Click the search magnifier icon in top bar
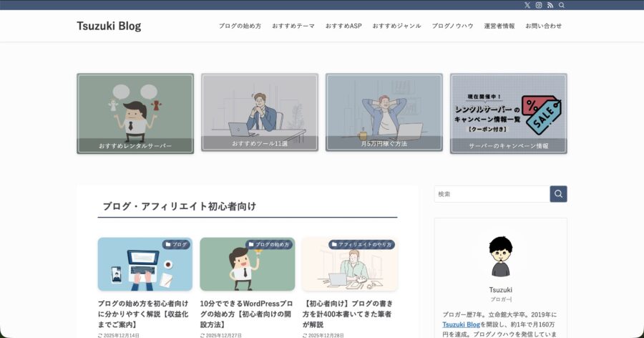The width and height of the screenshot is (644, 338). pyautogui.click(x=562, y=5)
